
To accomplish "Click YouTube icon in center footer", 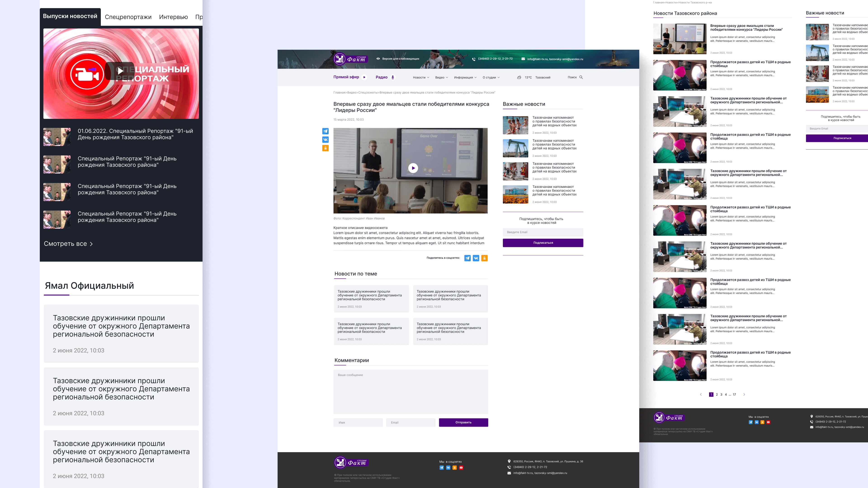I will pyautogui.click(x=461, y=467).
